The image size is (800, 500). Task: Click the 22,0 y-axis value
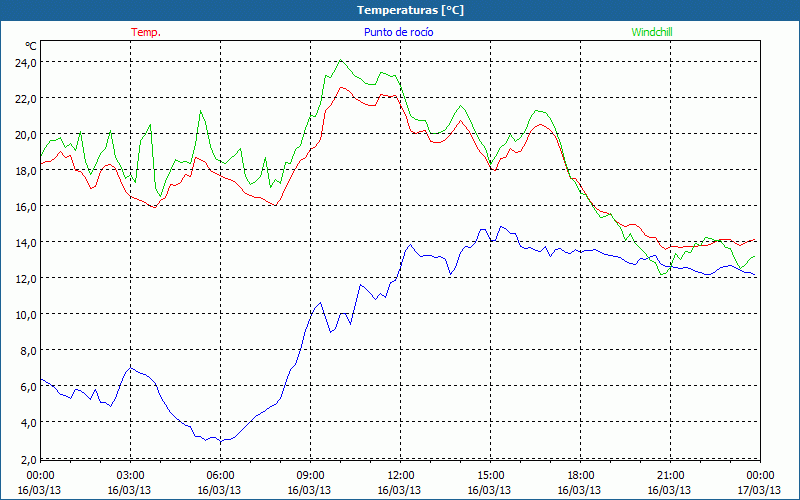(x=27, y=98)
